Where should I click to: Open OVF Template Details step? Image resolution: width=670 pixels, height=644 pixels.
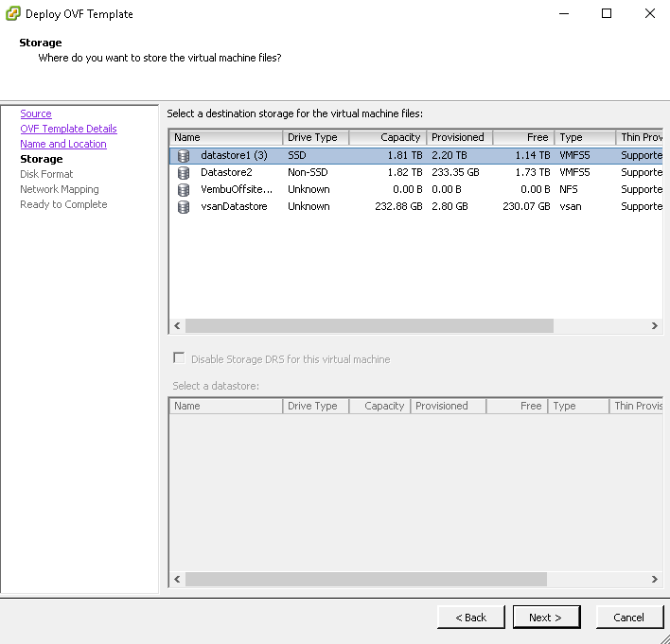[x=68, y=129]
